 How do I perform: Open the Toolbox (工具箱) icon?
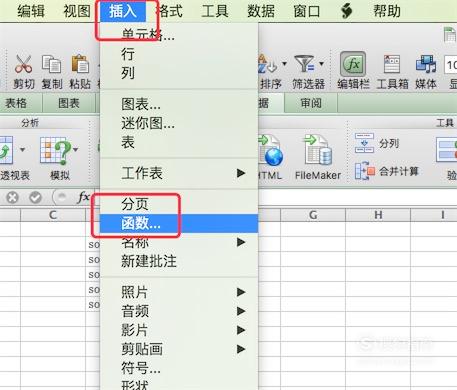(392, 64)
